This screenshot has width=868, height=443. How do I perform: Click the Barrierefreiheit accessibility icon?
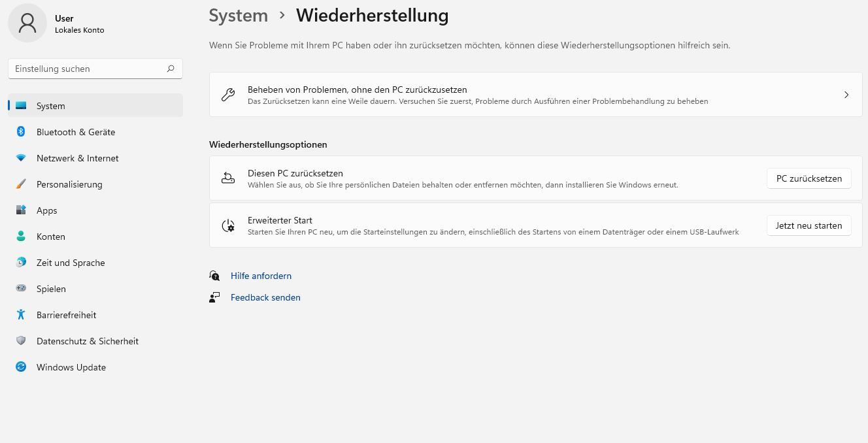[x=21, y=315]
